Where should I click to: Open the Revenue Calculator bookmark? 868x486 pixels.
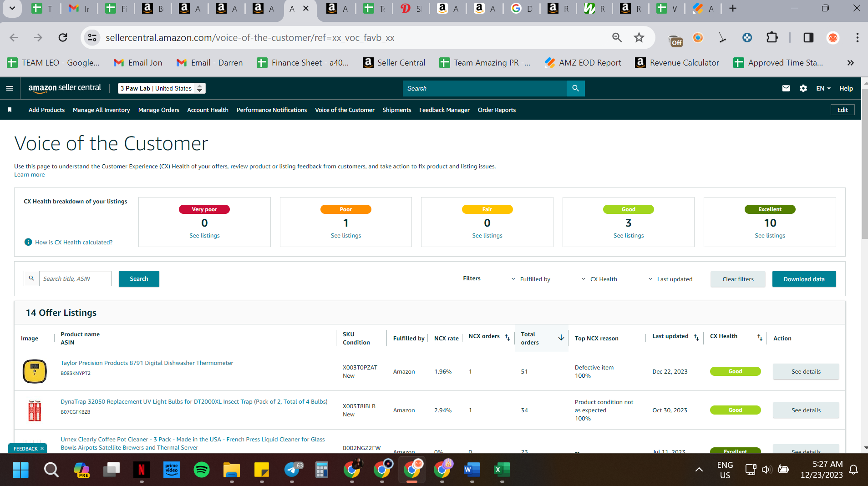pos(677,63)
